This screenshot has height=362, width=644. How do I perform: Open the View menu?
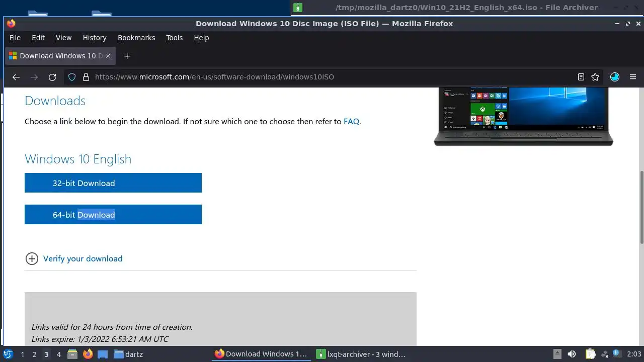click(63, 38)
